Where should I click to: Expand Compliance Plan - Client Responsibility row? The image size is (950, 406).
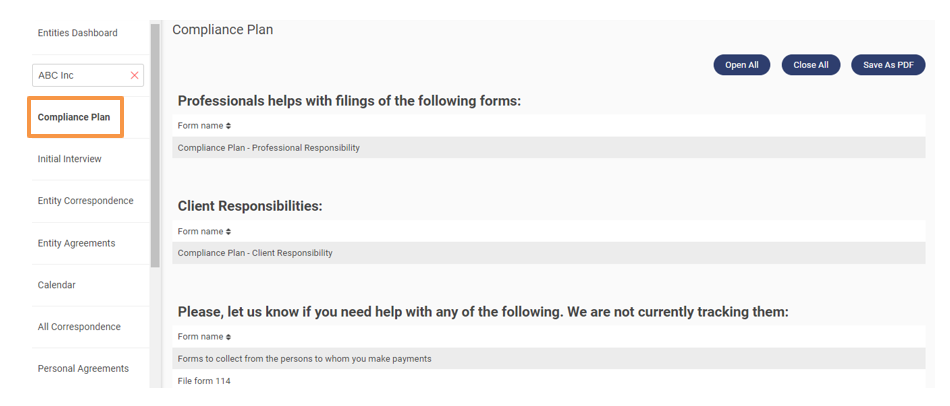[x=254, y=253]
